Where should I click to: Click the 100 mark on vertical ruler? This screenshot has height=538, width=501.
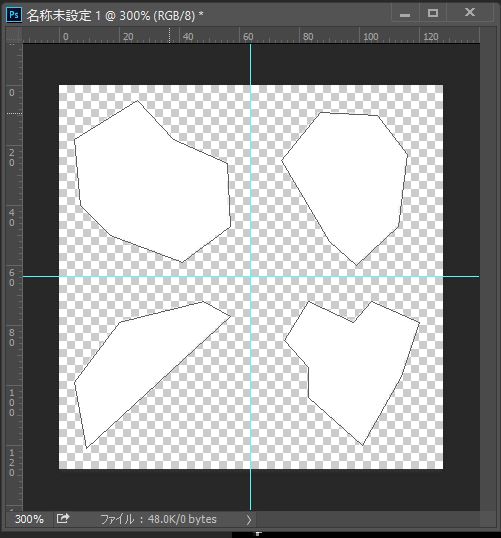pos(12,402)
